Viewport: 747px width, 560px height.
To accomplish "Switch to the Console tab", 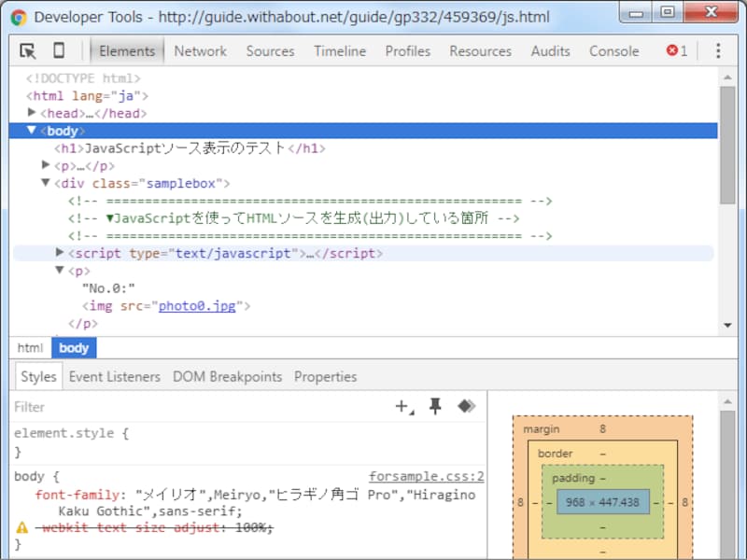I will (x=614, y=51).
